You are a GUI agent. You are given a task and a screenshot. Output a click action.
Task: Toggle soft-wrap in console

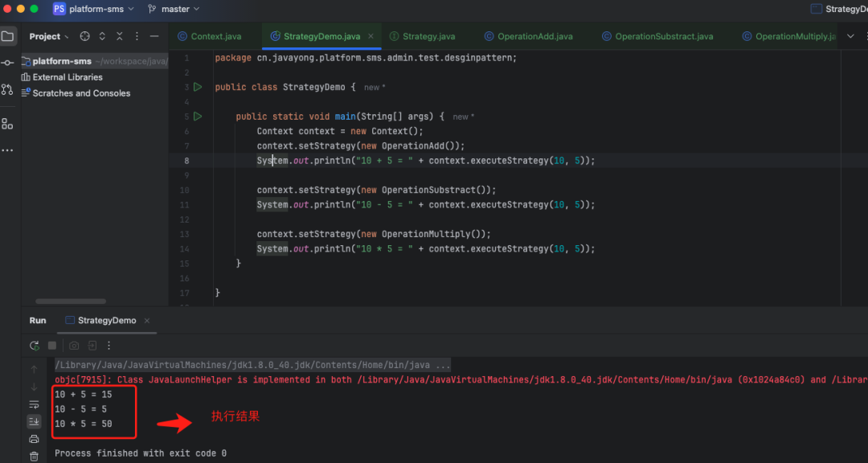click(35, 404)
